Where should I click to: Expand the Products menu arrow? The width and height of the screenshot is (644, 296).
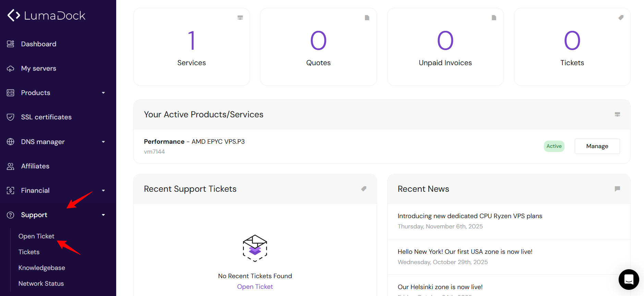103,93
